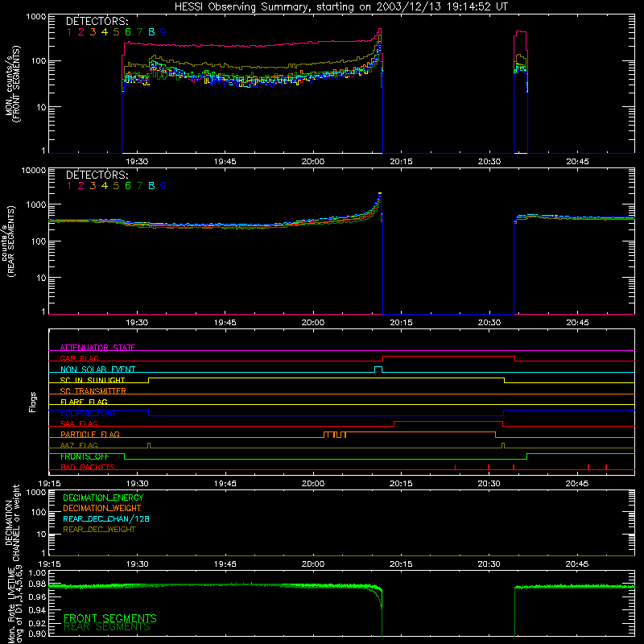
Task: Select detector 1 label in front segments legend
Action: click(x=69, y=31)
